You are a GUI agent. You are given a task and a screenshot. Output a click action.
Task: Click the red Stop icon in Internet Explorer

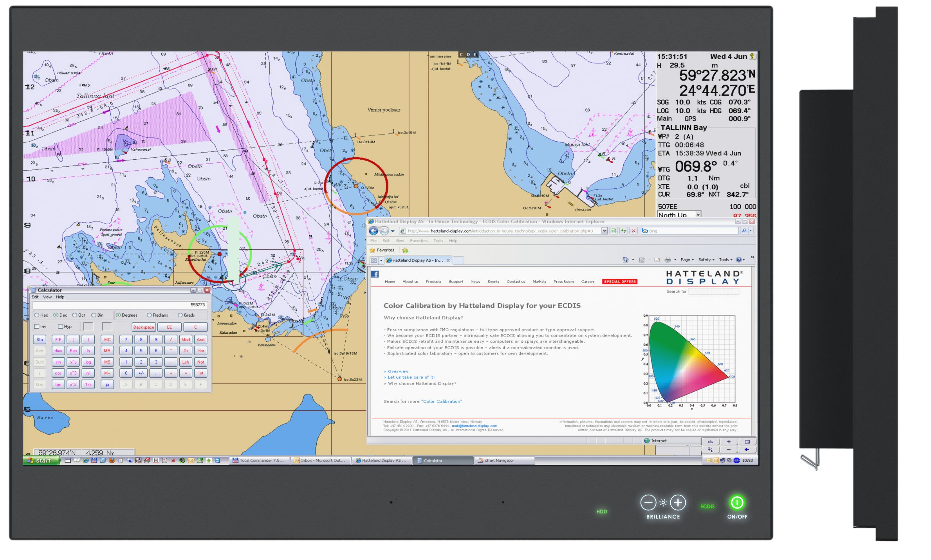(633, 231)
